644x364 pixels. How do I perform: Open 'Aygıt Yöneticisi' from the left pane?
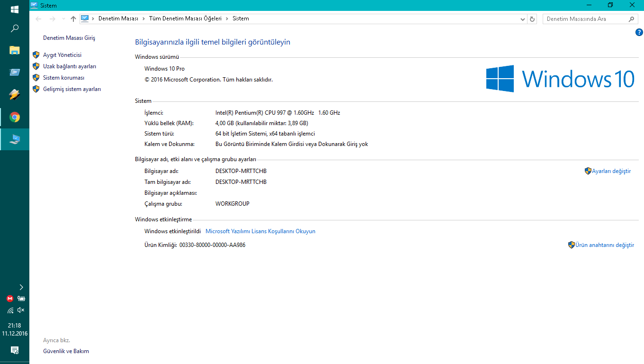point(62,55)
